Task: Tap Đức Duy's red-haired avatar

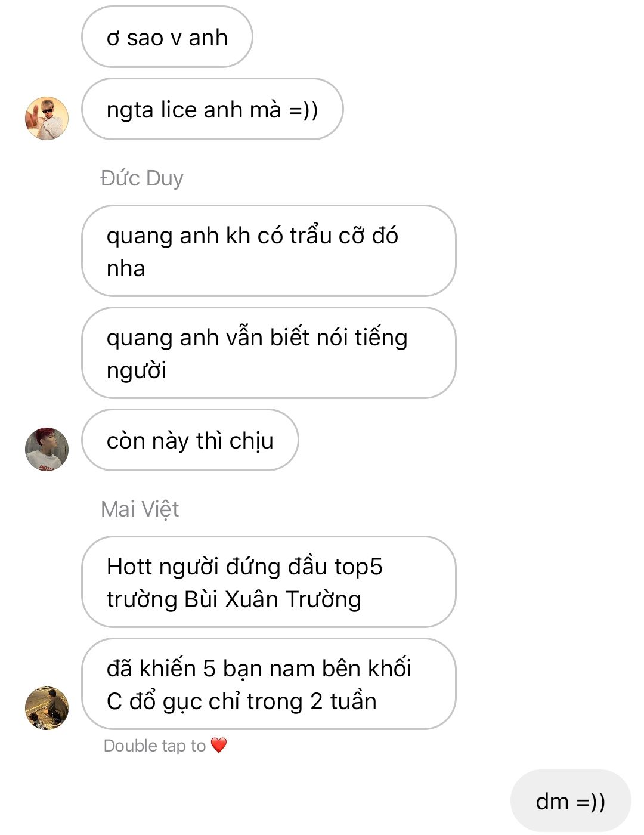Action: [x=47, y=449]
